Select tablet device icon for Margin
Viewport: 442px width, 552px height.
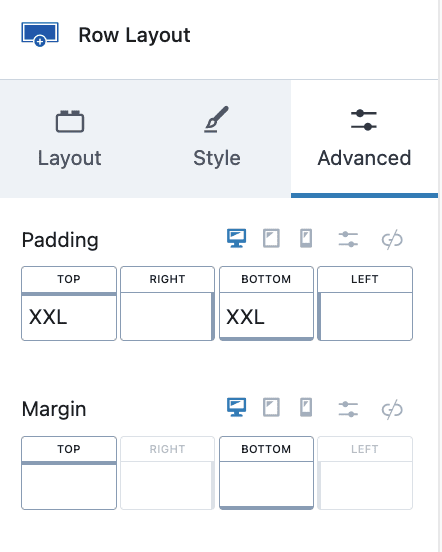click(x=271, y=407)
